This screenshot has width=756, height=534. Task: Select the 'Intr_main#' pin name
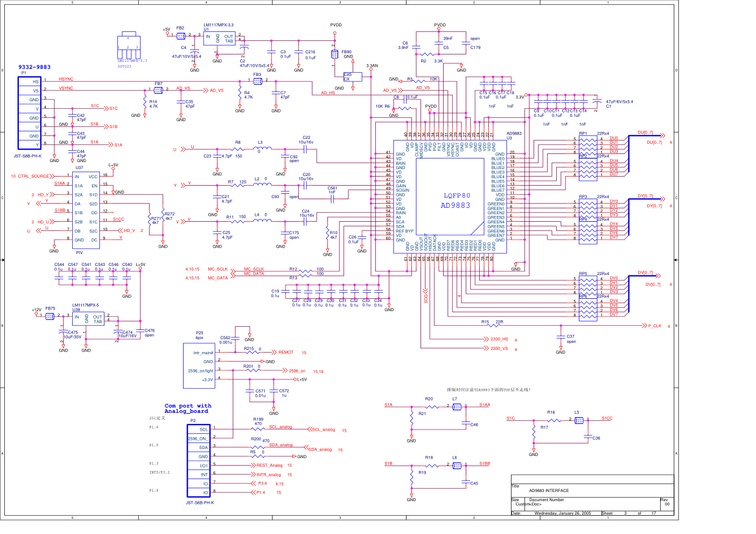(203, 353)
